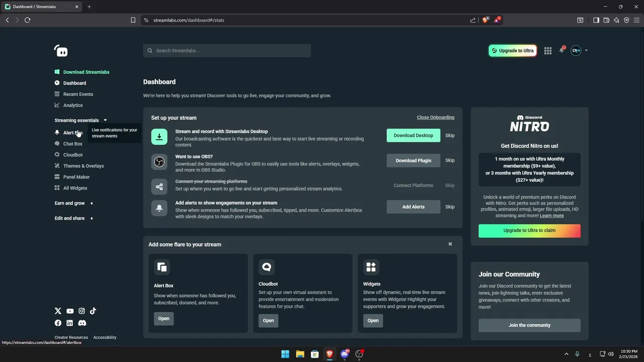Reload the page
The width and height of the screenshot is (644, 362).
pos(27,20)
